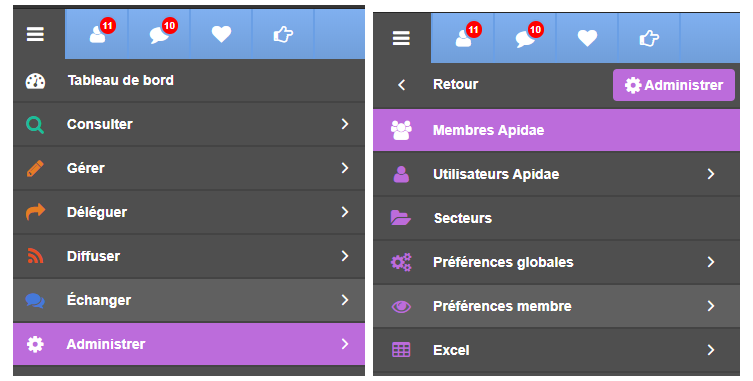Expand Utilisateurs Apidae chevron
Viewport: 753px width, 381px height.
(x=711, y=174)
